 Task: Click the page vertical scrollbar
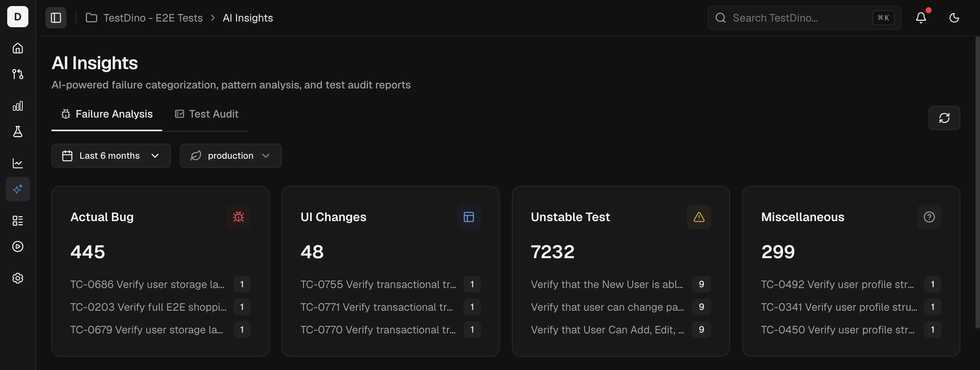977,182
